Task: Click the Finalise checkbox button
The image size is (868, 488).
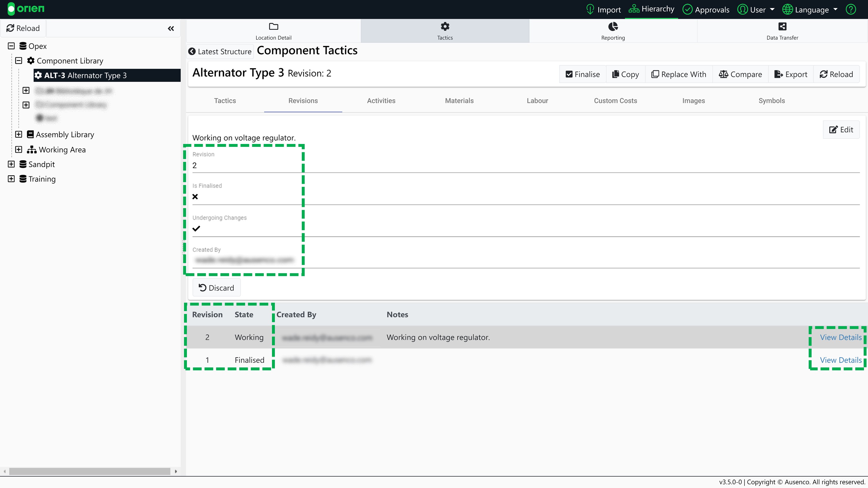Action: point(583,74)
